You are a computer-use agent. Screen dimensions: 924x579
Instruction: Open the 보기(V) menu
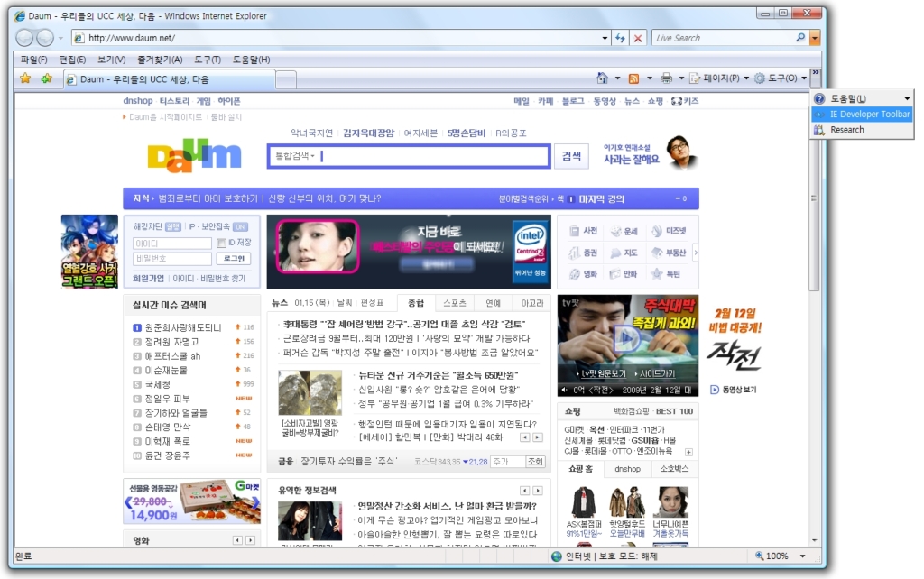click(111, 60)
